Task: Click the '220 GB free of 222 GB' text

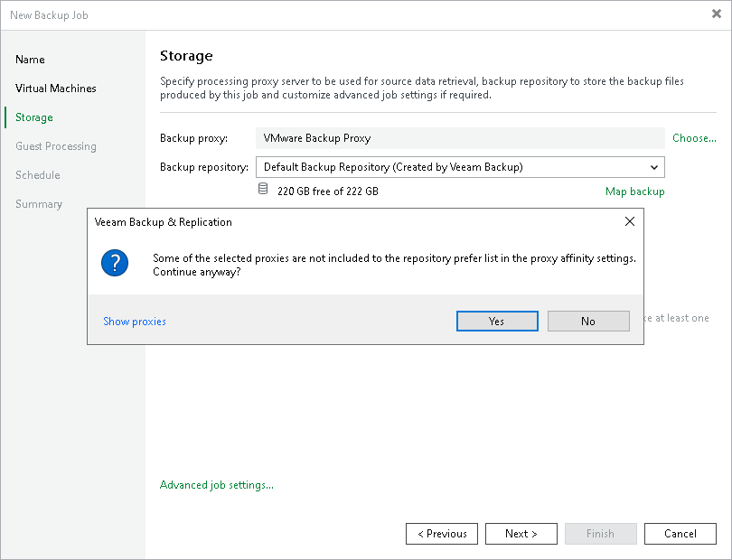Action: pos(328,191)
